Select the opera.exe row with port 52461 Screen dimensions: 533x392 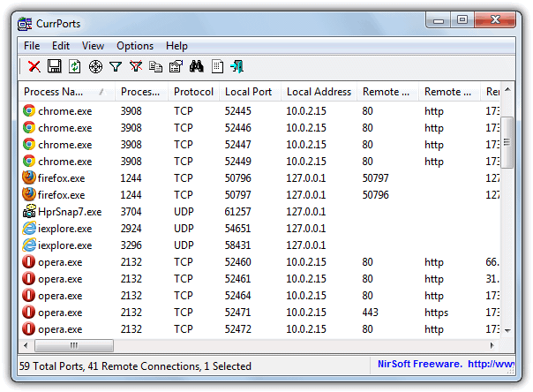pos(259,279)
